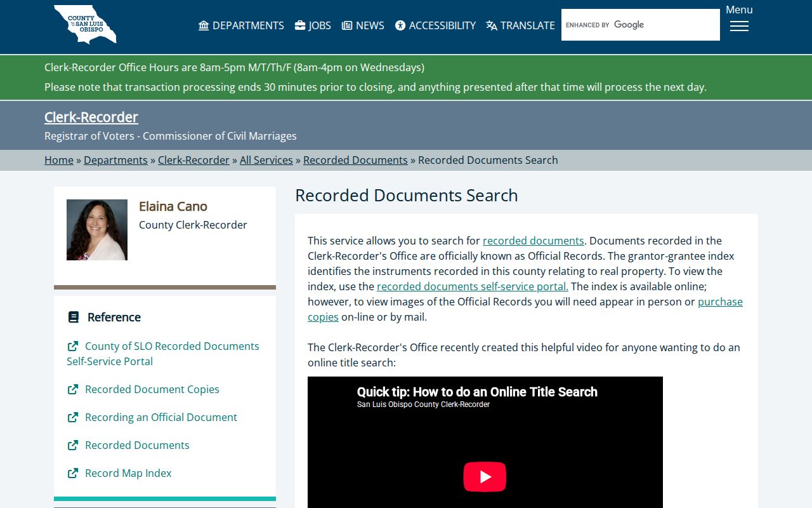812x508 pixels.
Task: Open the Recorded Document Copies reference link
Action: 152,389
